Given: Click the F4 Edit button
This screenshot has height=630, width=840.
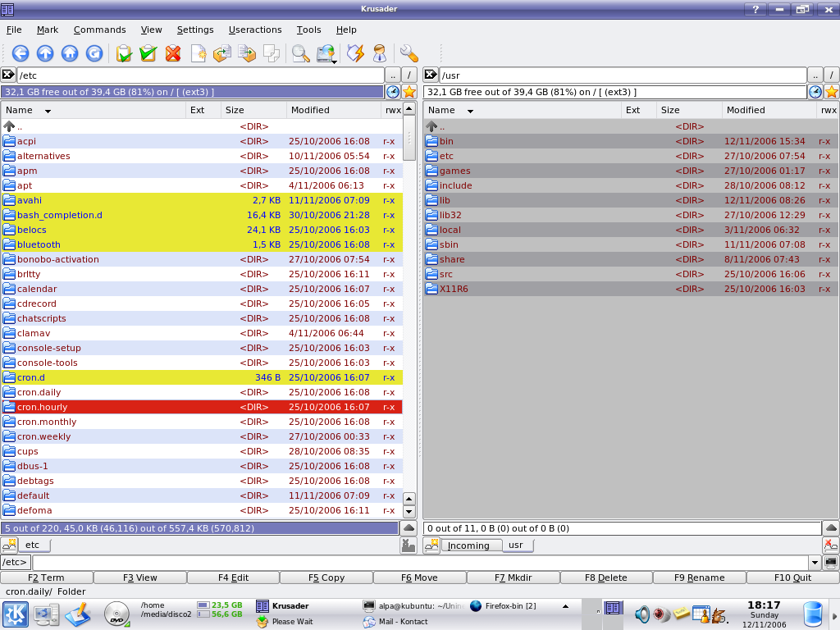Looking at the screenshot, I should click(x=233, y=577).
